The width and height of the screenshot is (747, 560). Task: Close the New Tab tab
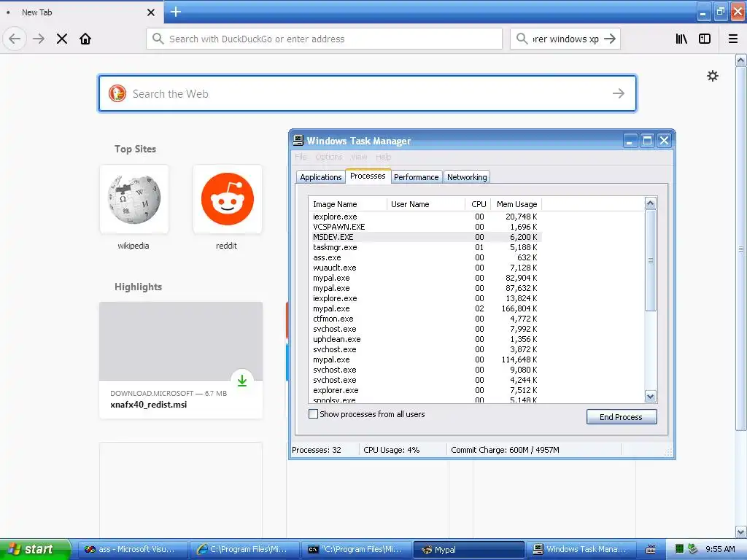click(151, 12)
